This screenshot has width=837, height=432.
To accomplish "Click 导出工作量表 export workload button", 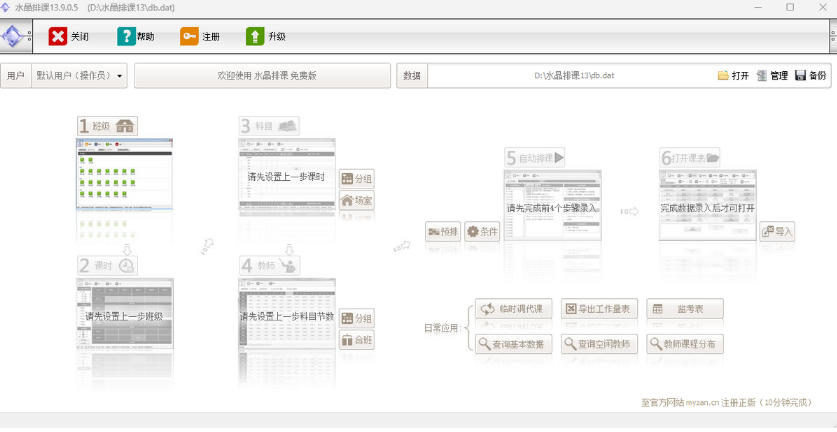I will (x=599, y=309).
